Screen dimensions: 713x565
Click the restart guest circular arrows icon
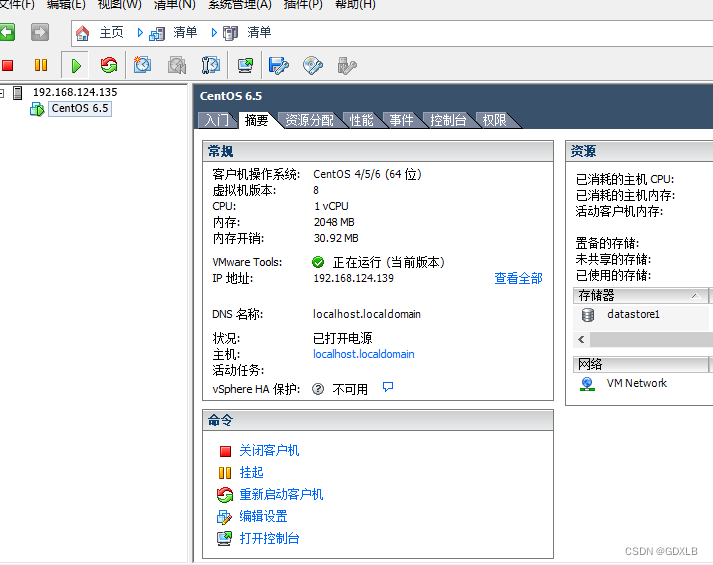[225, 495]
